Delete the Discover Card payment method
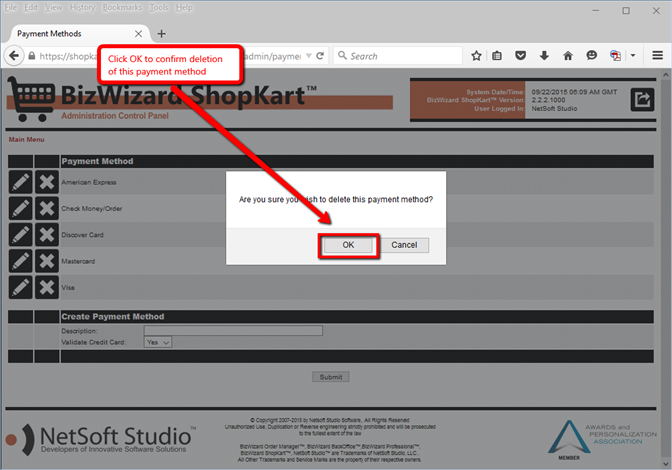This screenshot has height=470, width=672. click(47, 235)
